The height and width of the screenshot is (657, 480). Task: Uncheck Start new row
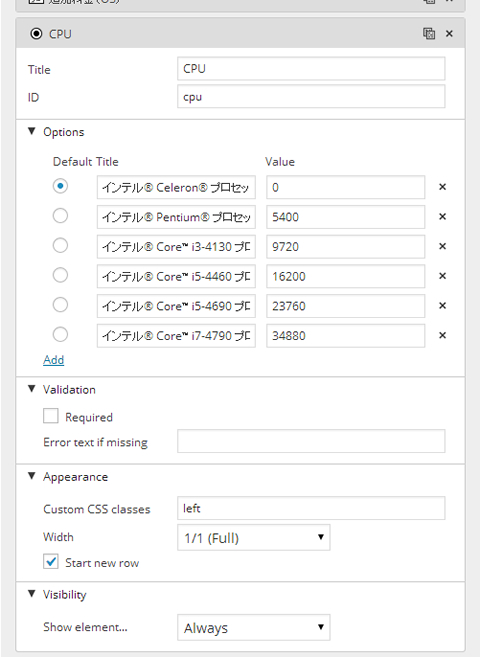[51, 561]
